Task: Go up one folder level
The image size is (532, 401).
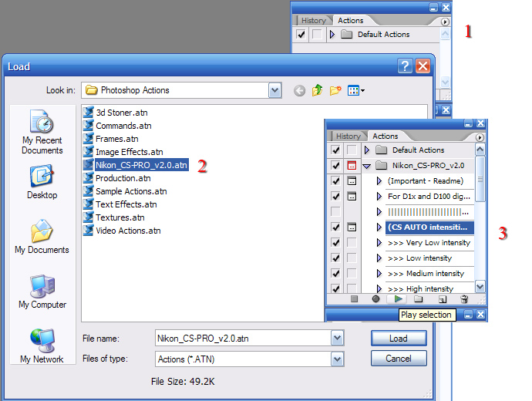Action: 317,90
